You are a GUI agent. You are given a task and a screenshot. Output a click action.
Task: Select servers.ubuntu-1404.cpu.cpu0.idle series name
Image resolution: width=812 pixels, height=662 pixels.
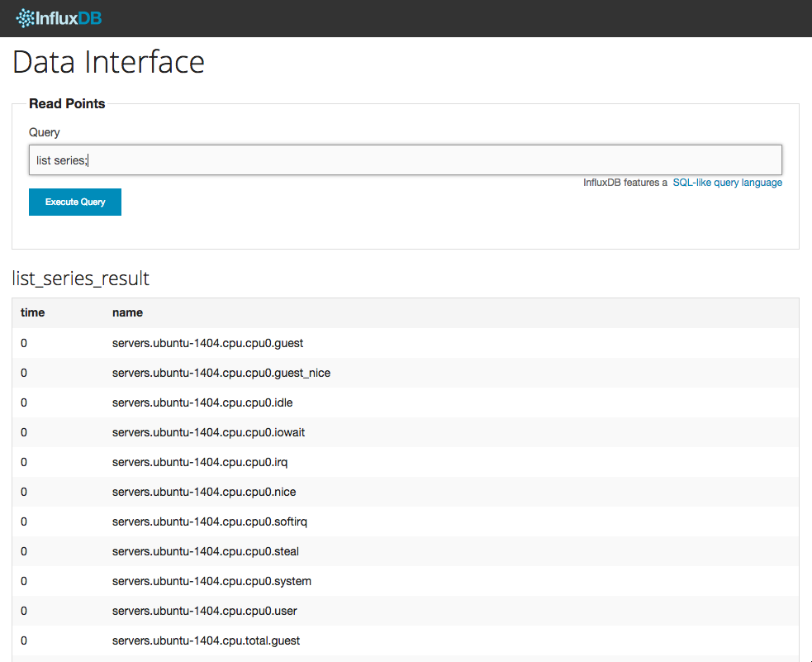[x=202, y=403]
